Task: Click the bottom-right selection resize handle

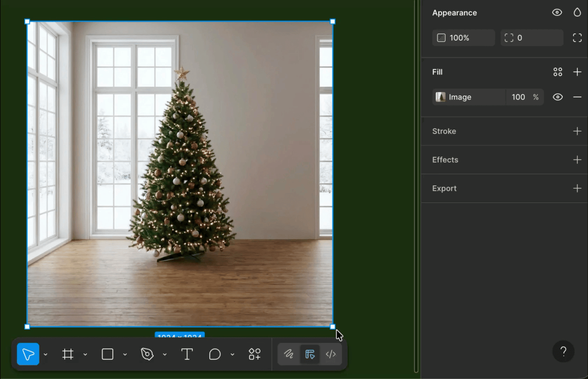Action: tap(333, 326)
